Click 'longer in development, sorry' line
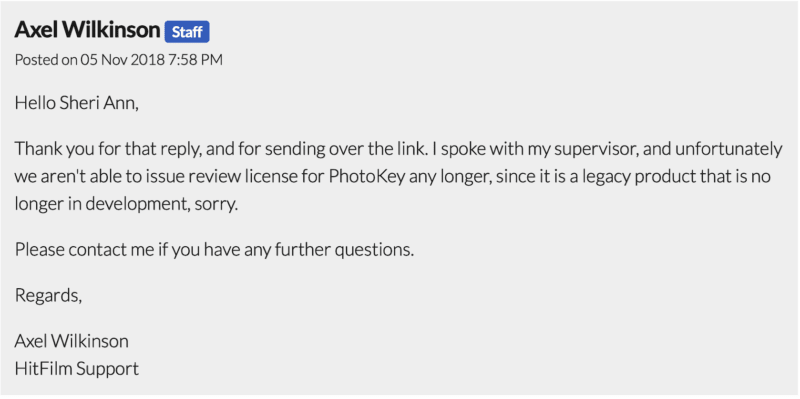 [x=127, y=204]
